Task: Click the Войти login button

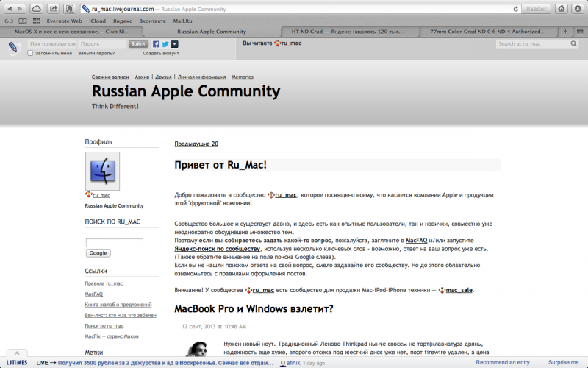Action: 138,44
